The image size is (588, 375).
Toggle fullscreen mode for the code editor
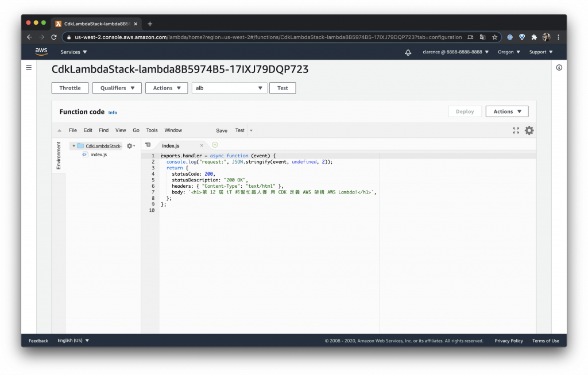[516, 130]
